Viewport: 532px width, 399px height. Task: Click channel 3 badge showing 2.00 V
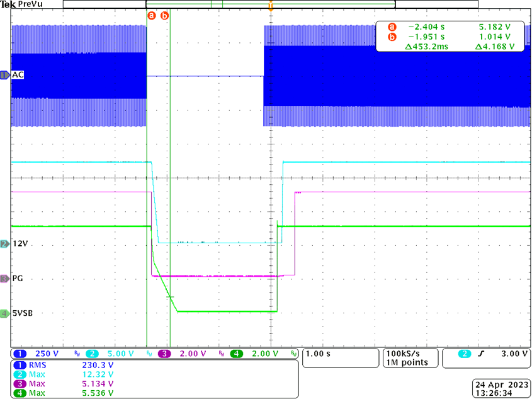(183, 354)
